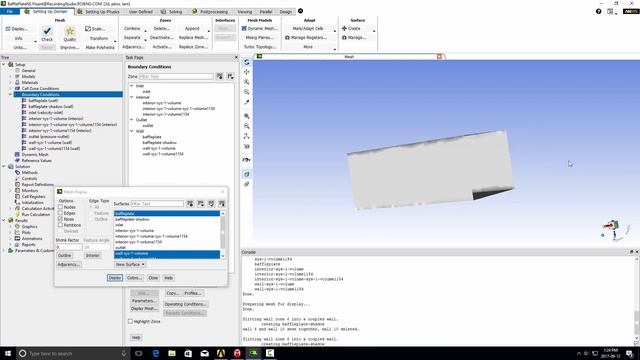Image resolution: width=640 pixels, height=360 pixels.
Task: Collapse the Solution tree node
Action: tap(4, 167)
